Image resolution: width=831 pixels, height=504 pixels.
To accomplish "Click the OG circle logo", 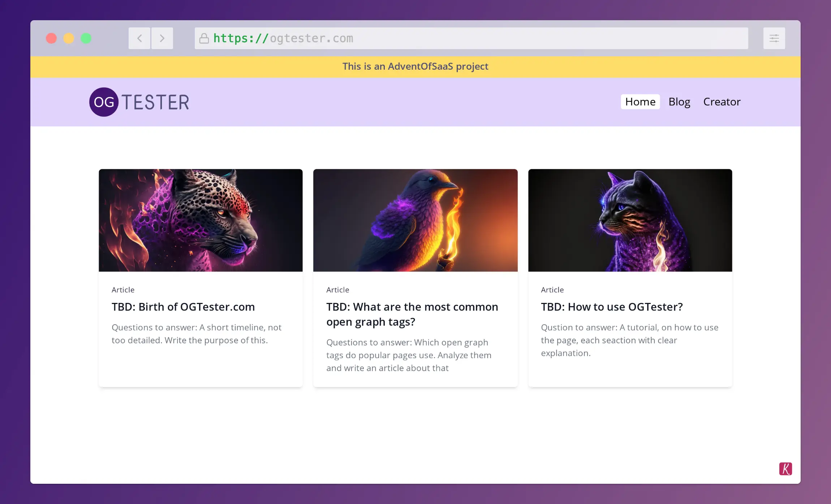I will click(104, 102).
